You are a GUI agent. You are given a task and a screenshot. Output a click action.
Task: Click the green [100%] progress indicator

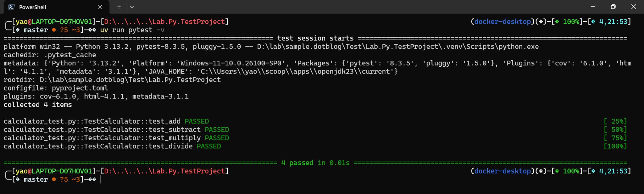click(615, 147)
